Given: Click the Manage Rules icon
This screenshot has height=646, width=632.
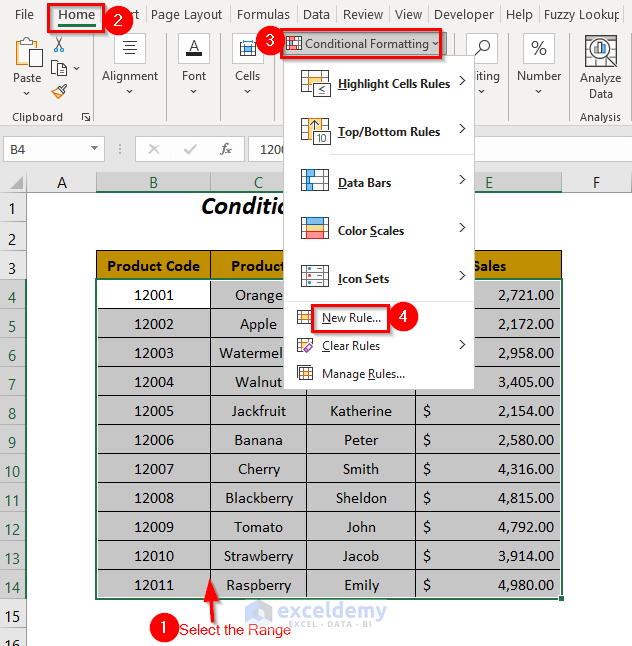Looking at the screenshot, I should 305,373.
